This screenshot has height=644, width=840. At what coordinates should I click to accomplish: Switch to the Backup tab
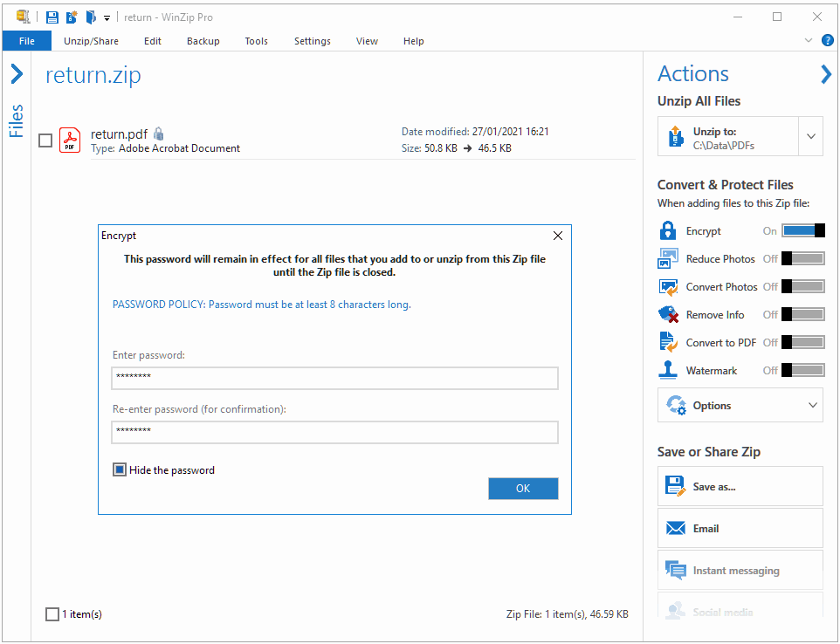tap(203, 41)
